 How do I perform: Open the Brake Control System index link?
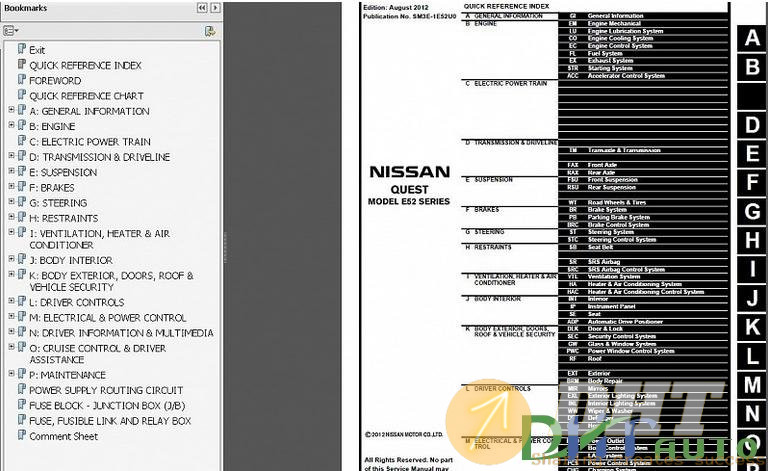click(618, 225)
